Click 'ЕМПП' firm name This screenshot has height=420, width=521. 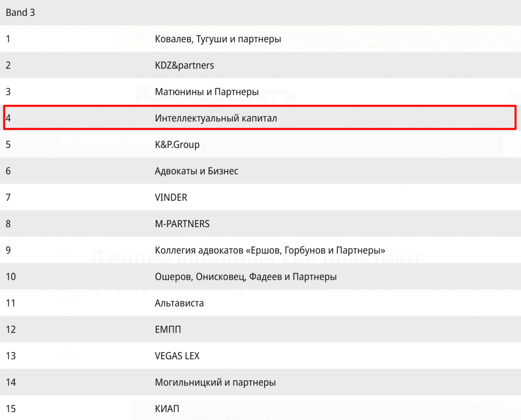point(168,329)
